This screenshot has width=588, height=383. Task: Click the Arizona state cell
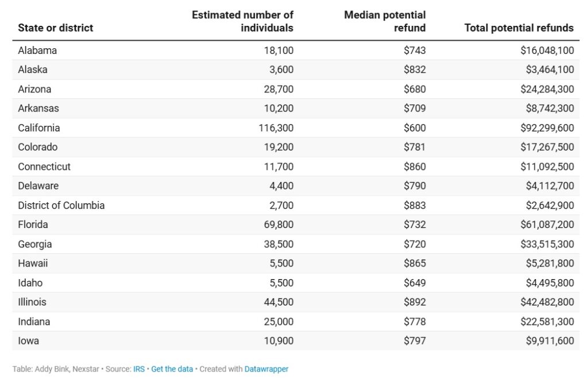34,89
